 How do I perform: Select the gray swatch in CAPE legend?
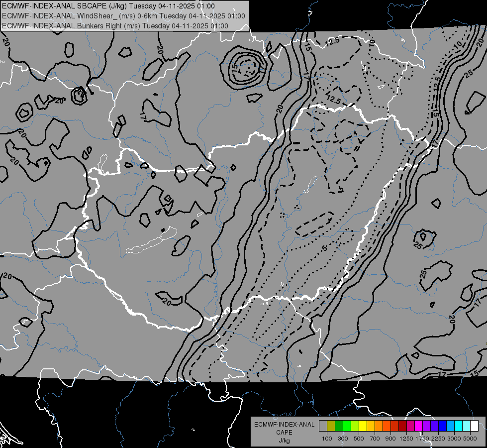pyautogui.click(x=323, y=426)
